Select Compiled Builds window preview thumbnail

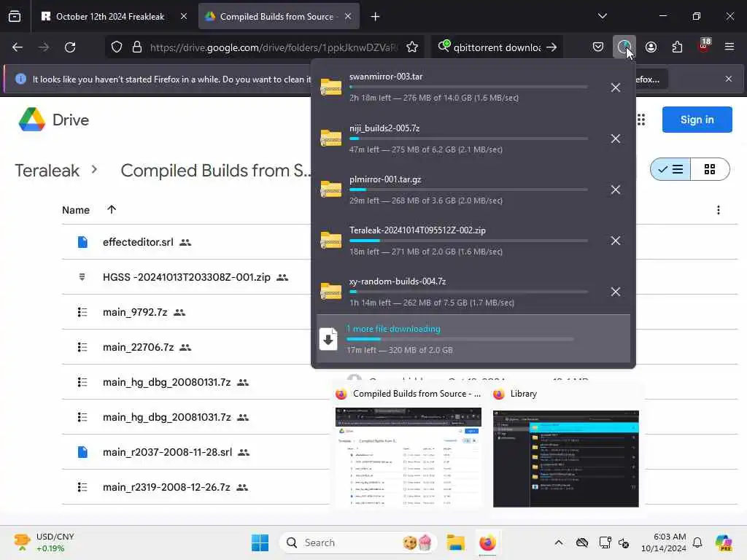[x=409, y=458]
